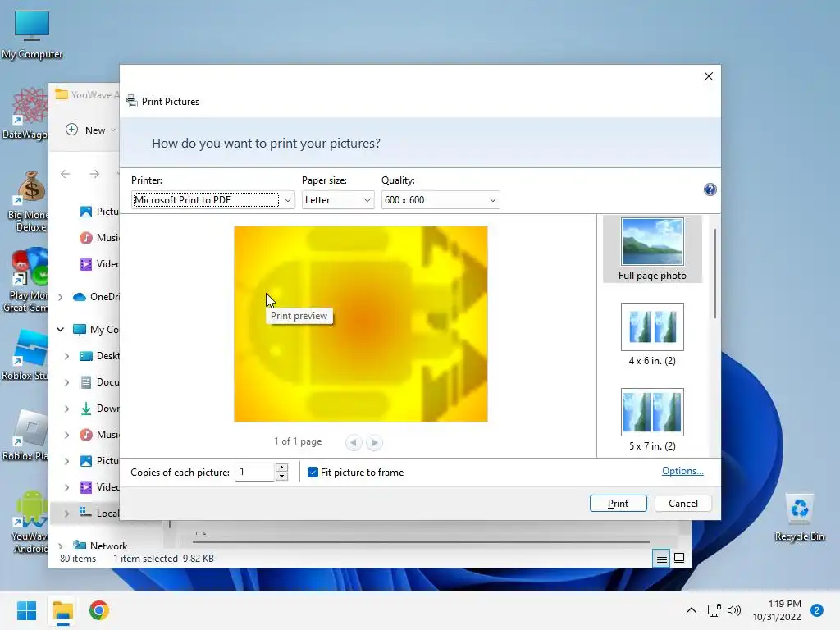
Task: Select Full page photo layout
Action: (x=652, y=249)
